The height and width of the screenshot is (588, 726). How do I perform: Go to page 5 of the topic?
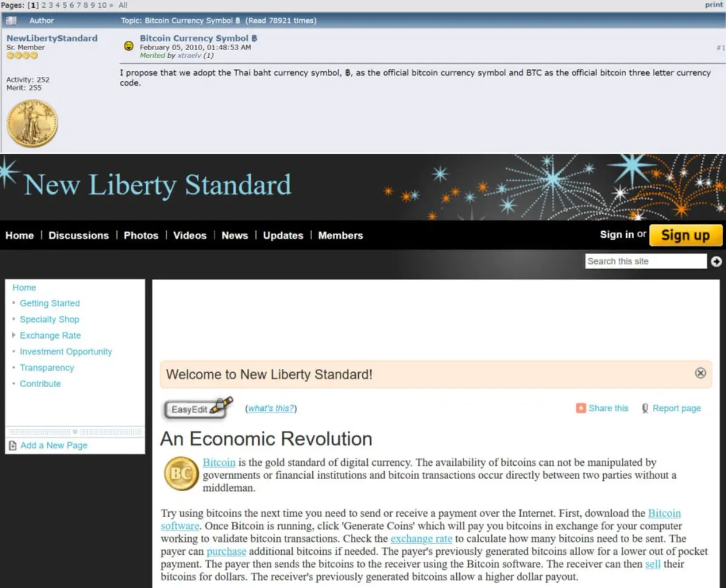coord(65,5)
